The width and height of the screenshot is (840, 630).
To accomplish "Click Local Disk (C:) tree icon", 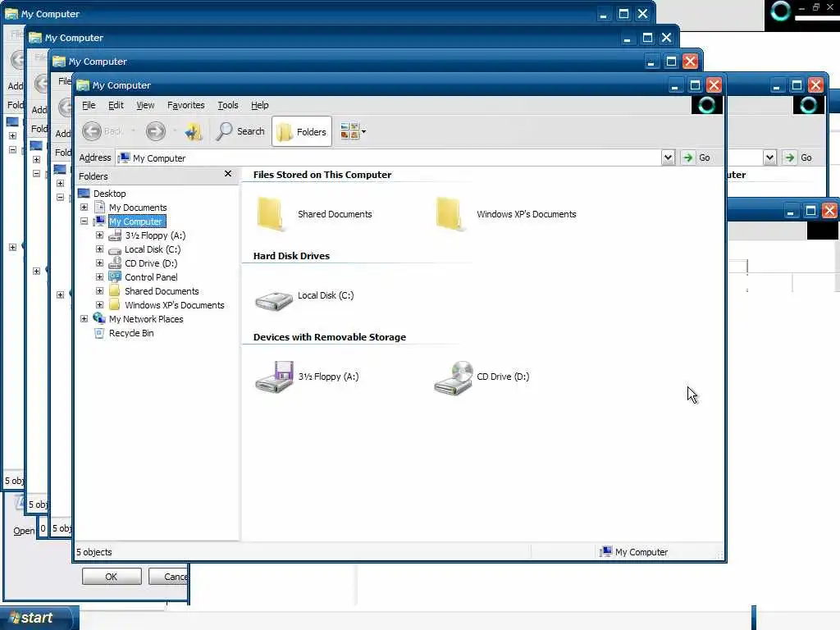I will point(115,250).
